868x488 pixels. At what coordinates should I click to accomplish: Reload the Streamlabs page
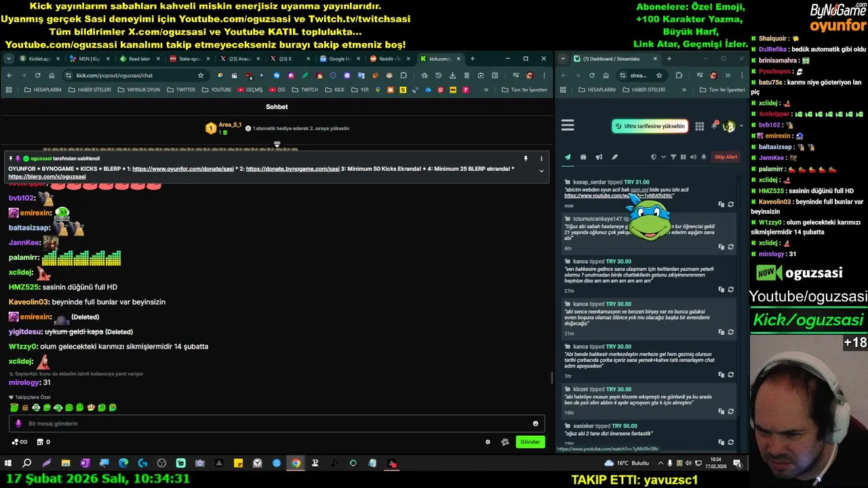(591, 75)
